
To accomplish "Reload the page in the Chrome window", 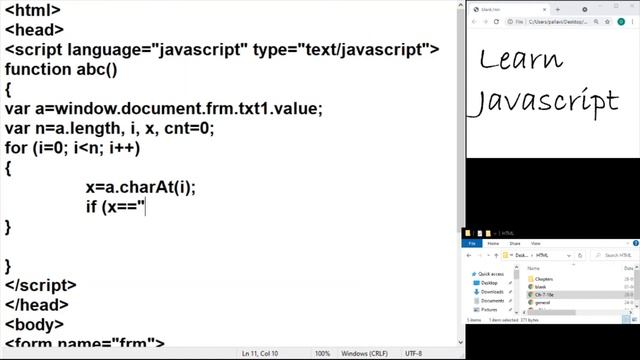I will 496,22.
